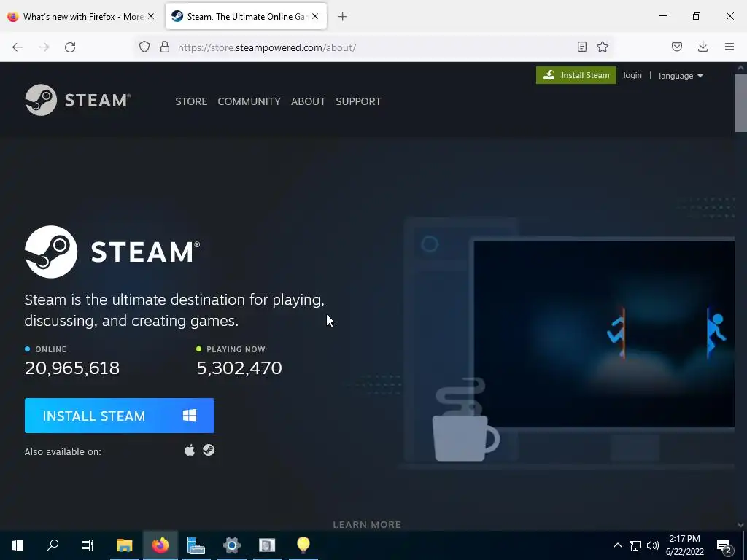Reload the current page
Image resolution: width=747 pixels, height=560 pixels.
pyautogui.click(x=70, y=47)
